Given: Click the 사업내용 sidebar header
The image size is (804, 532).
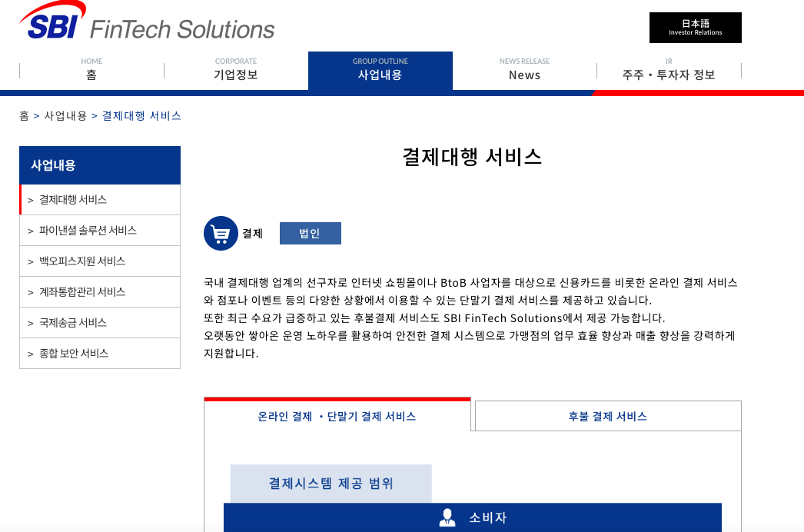Looking at the screenshot, I should (x=100, y=165).
